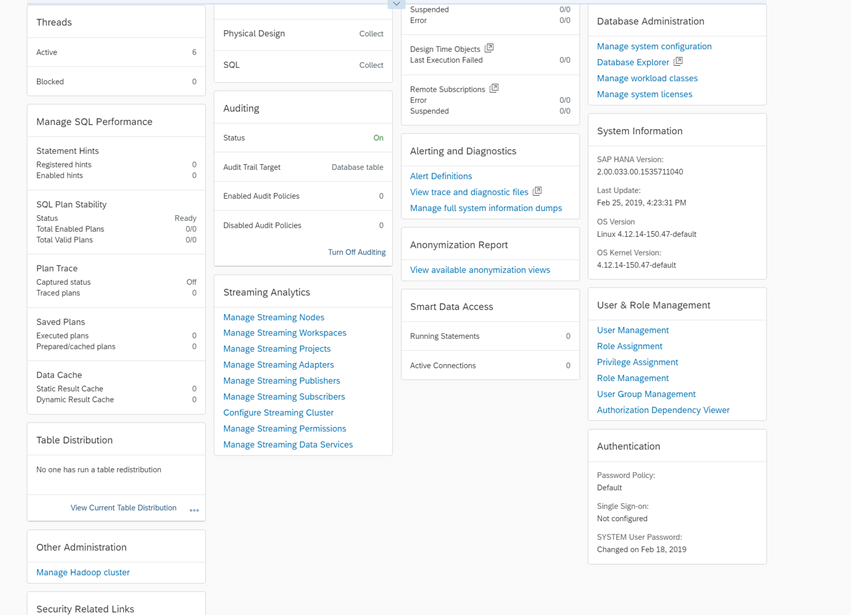Open User Group Management link
Screen dimensions: 851x615
tap(646, 394)
